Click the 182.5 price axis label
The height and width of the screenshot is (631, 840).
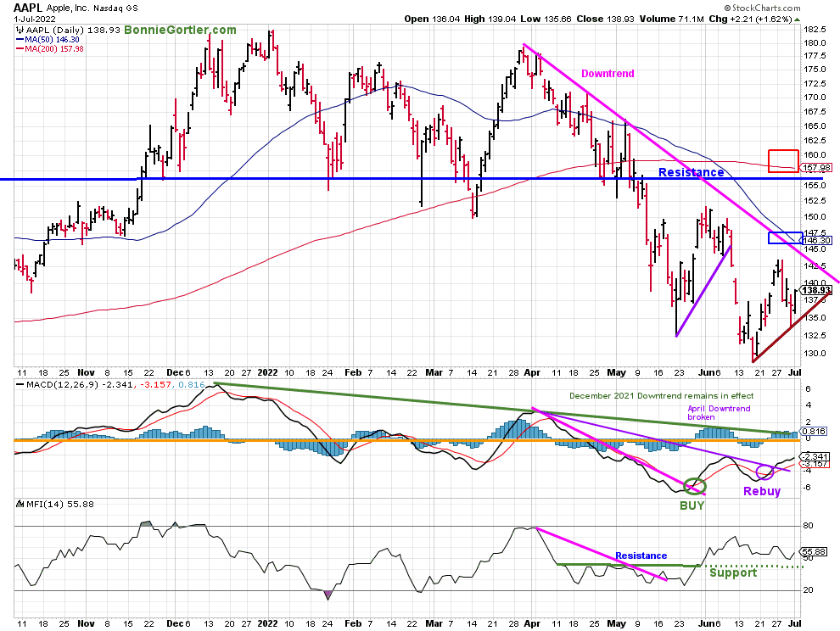(x=815, y=29)
